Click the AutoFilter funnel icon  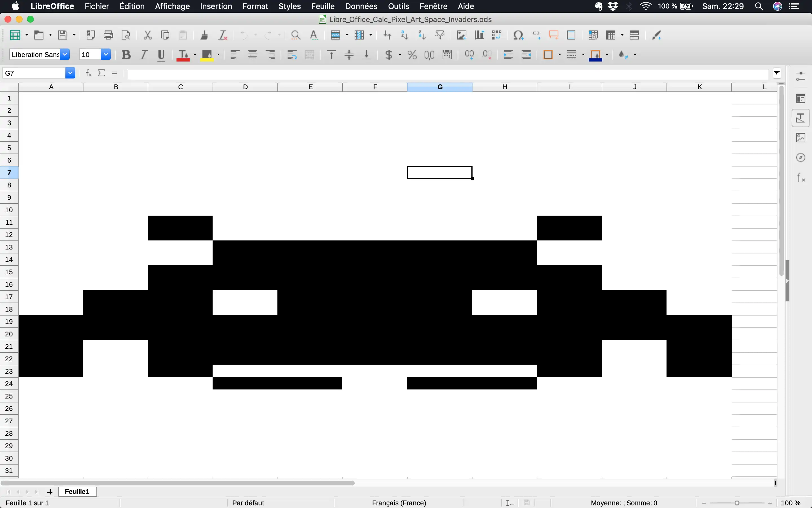(x=440, y=35)
